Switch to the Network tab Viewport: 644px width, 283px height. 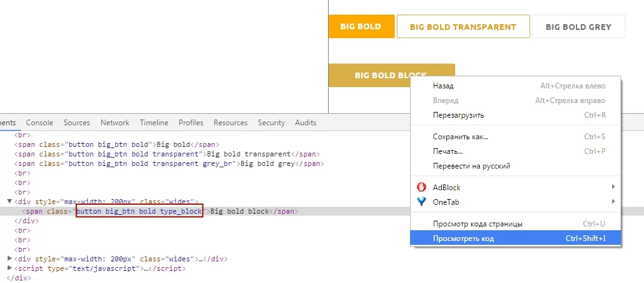[114, 123]
